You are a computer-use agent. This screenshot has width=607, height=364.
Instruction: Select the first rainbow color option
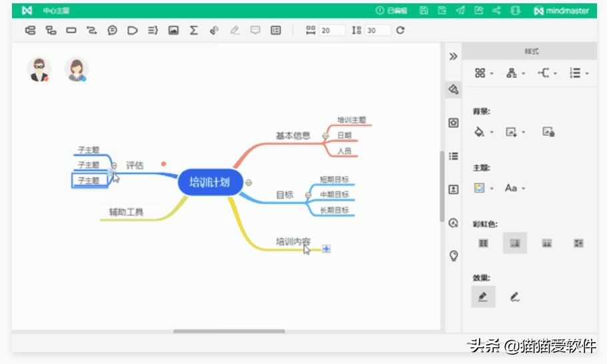pos(483,243)
